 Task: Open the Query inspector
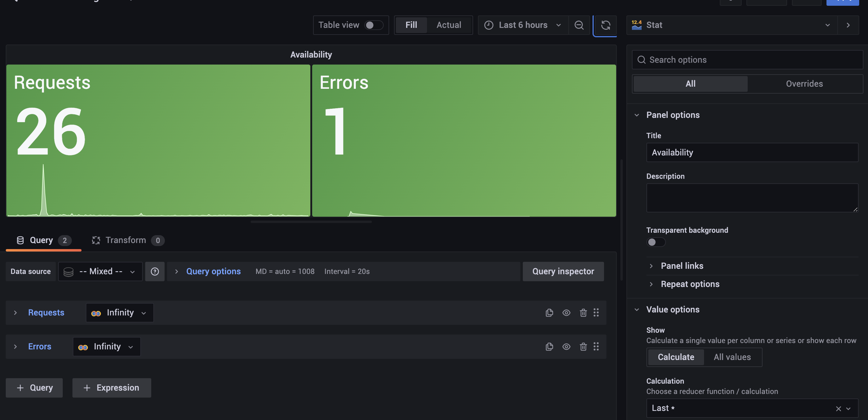(x=563, y=271)
